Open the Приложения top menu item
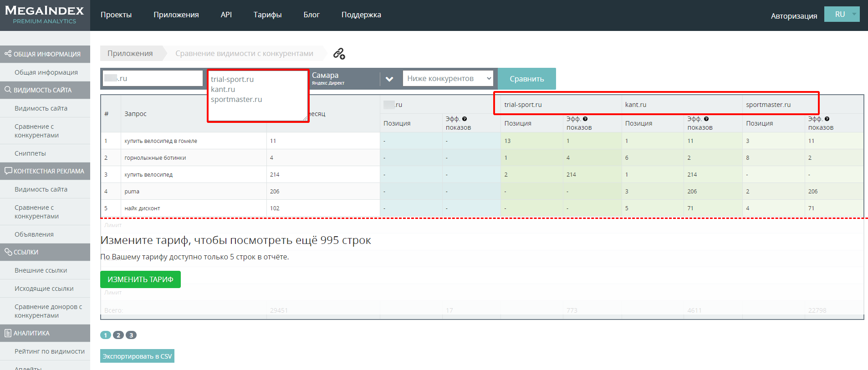Viewport: 868px width, 370px height. (x=176, y=15)
